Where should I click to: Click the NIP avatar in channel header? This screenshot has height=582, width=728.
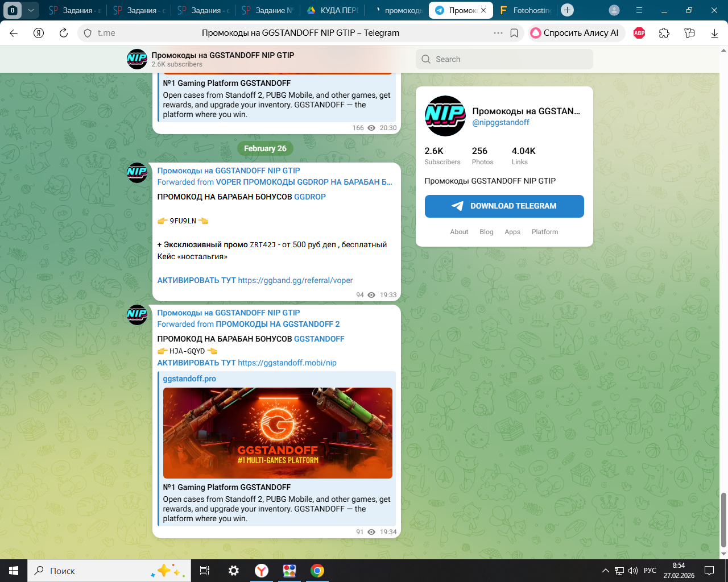pos(137,59)
